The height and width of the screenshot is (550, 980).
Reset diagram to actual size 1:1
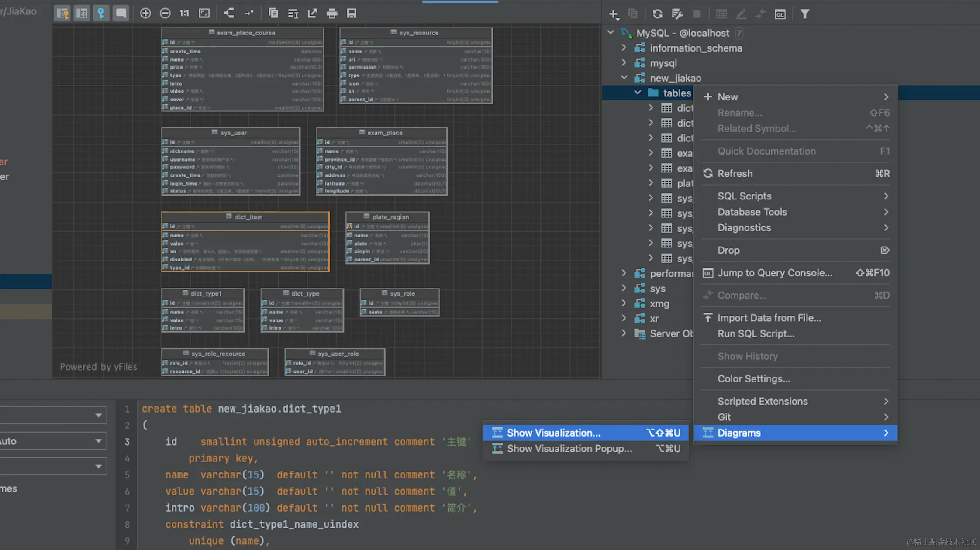pos(184,14)
